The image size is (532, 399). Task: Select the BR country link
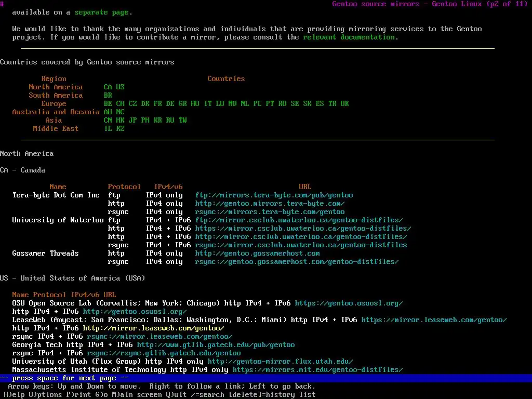click(108, 96)
